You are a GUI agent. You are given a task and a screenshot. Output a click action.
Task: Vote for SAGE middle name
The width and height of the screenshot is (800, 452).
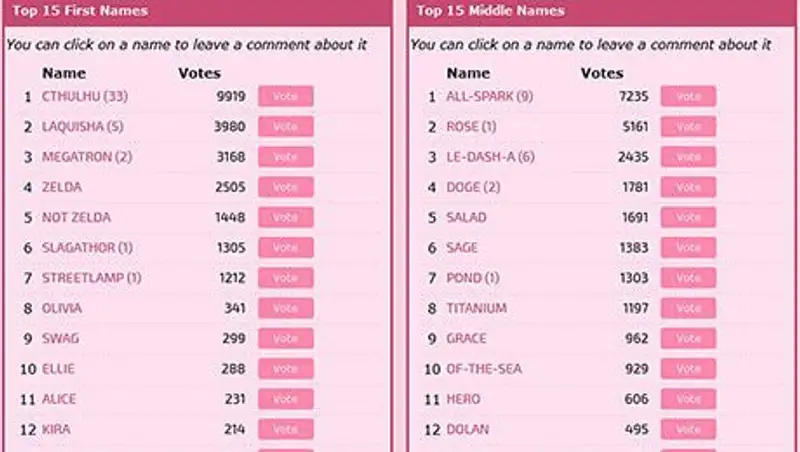[688, 247]
